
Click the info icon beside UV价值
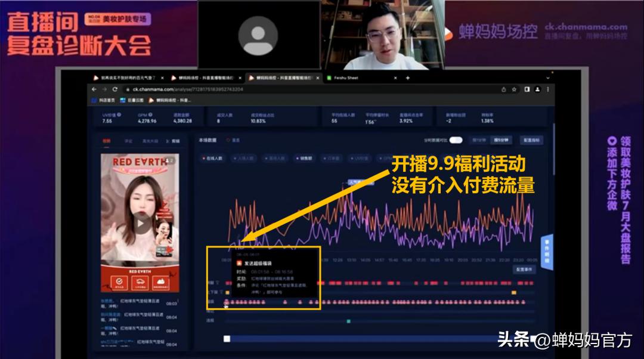pyautogui.click(x=119, y=114)
